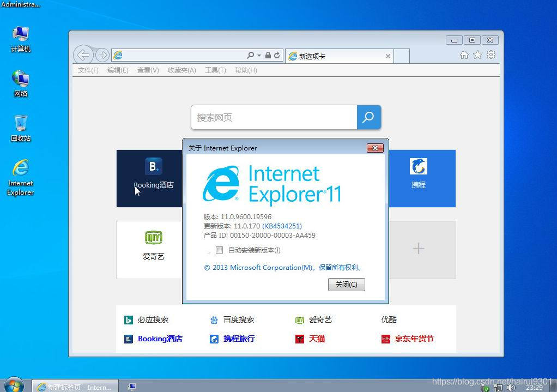Add a new site with plus tile
Screen dimensions: 557x392
pos(422,250)
